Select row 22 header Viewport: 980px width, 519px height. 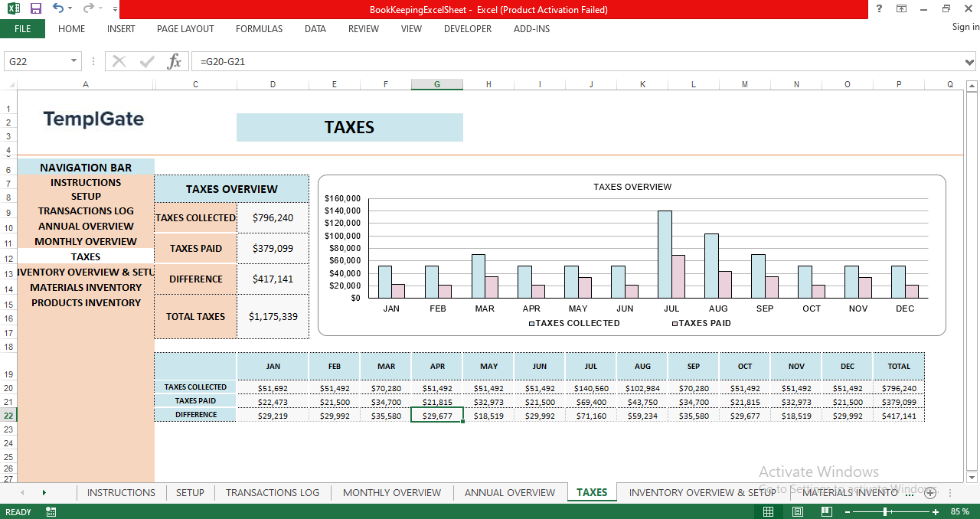coord(8,415)
